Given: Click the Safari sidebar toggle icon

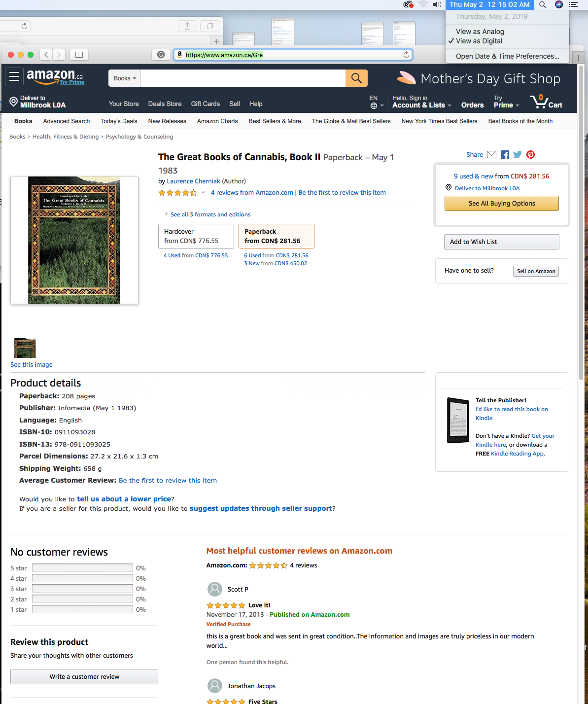Looking at the screenshot, I should tap(79, 55).
